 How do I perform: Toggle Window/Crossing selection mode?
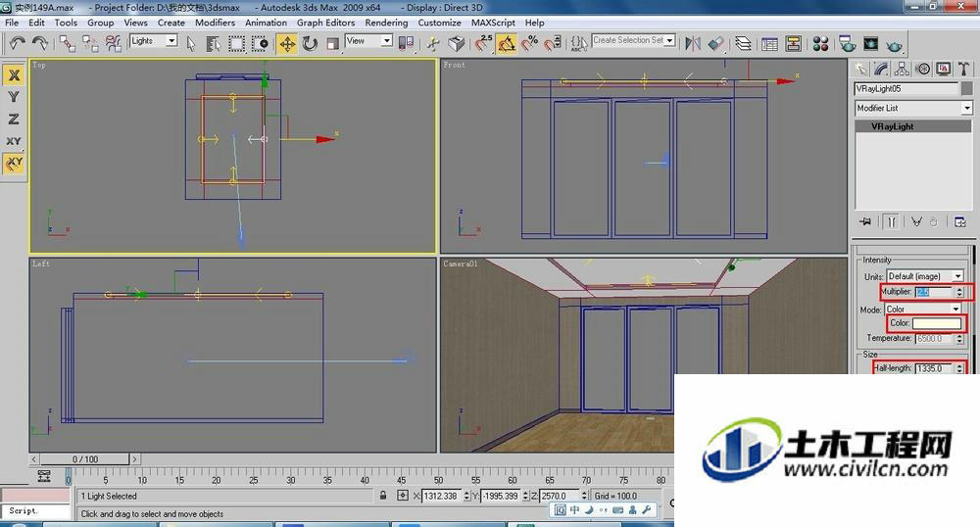260,43
